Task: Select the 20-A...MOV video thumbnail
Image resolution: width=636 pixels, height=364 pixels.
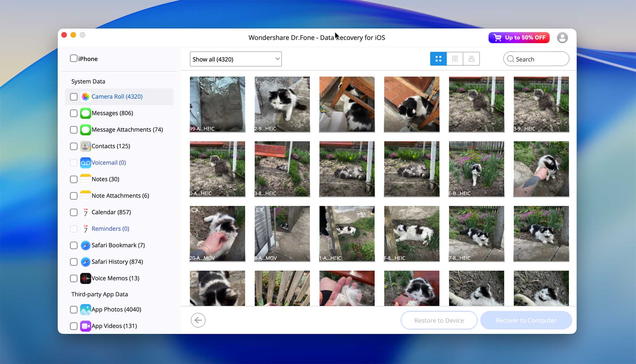Action: 218,233
